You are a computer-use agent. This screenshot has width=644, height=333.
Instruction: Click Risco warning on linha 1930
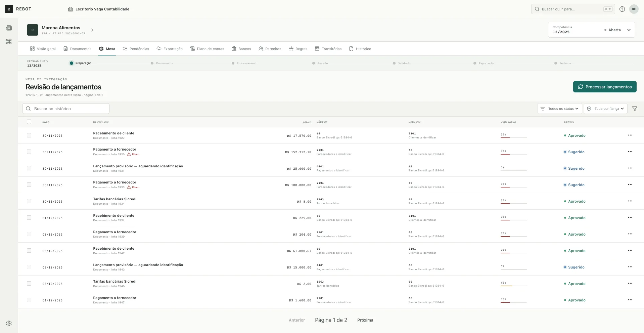(x=133, y=154)
